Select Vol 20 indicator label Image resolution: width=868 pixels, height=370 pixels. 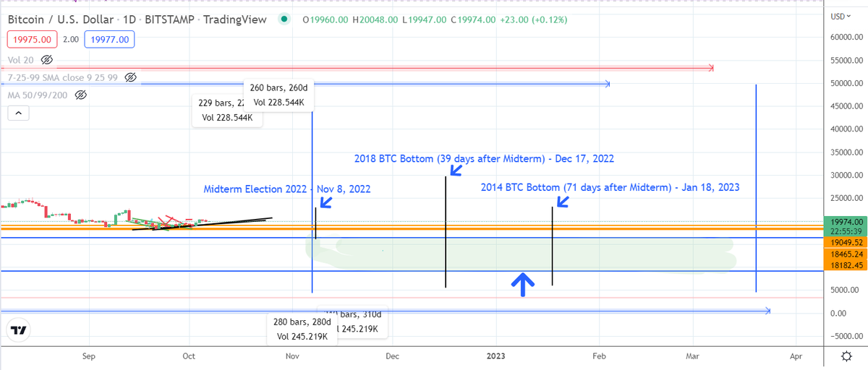point(22,59)
